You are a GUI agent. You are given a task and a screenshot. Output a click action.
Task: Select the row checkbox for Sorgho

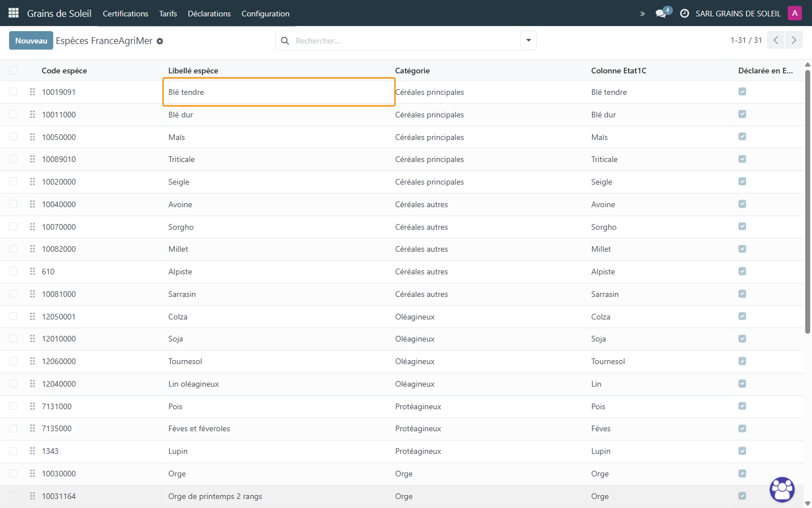tap(13, 227)
